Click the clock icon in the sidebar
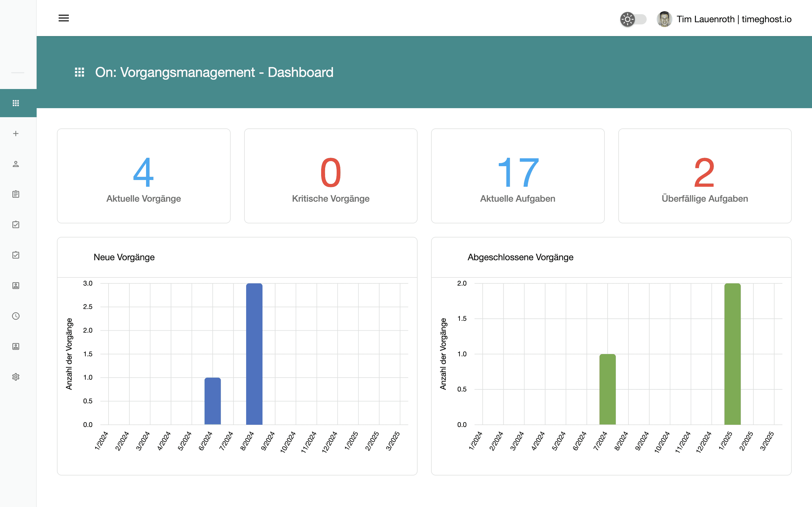Viewport: 812px width, 507px height. pos(16,316)
